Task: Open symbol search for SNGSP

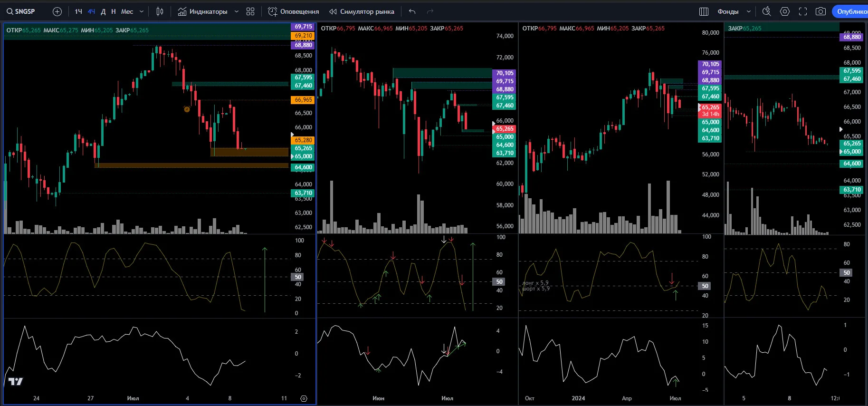Action: [21, 11]
